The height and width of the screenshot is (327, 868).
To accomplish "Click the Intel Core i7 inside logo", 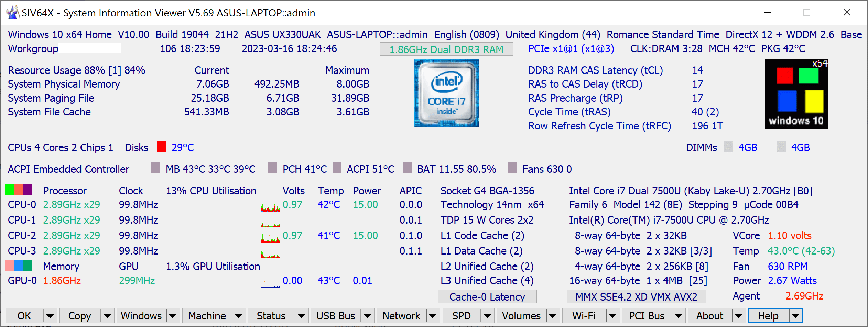I will [x=446, y=93].
